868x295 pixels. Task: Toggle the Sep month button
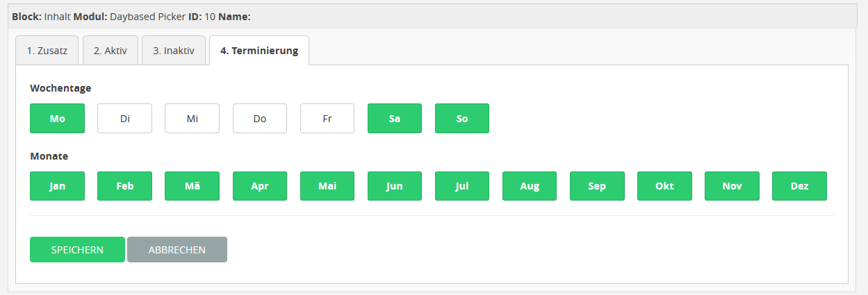[x=597, y=186]
